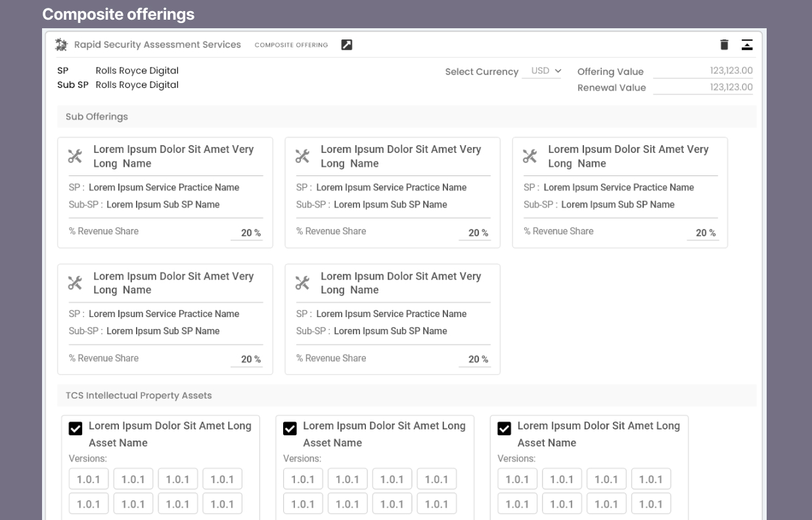Open composite offering in expanded view arrow icon

(x=347, y=45)
